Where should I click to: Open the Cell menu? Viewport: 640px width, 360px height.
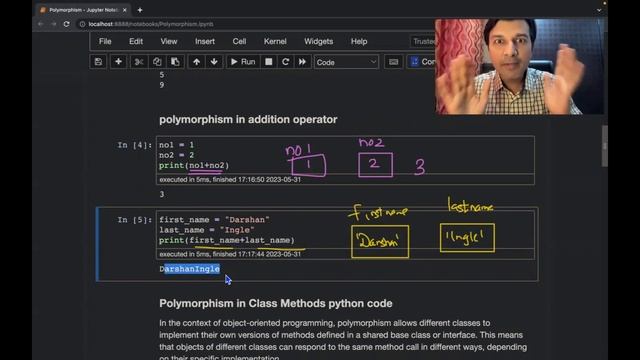click(x=239, y=41)
